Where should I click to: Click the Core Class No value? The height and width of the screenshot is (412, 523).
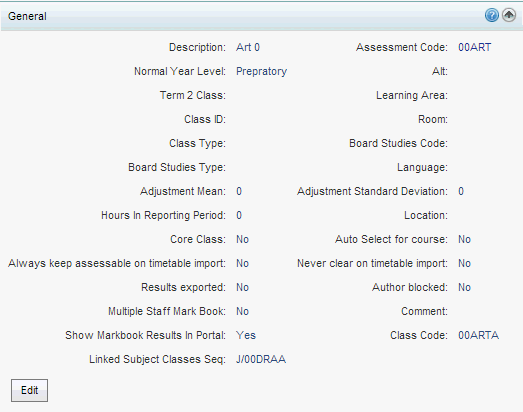(242, 239)
